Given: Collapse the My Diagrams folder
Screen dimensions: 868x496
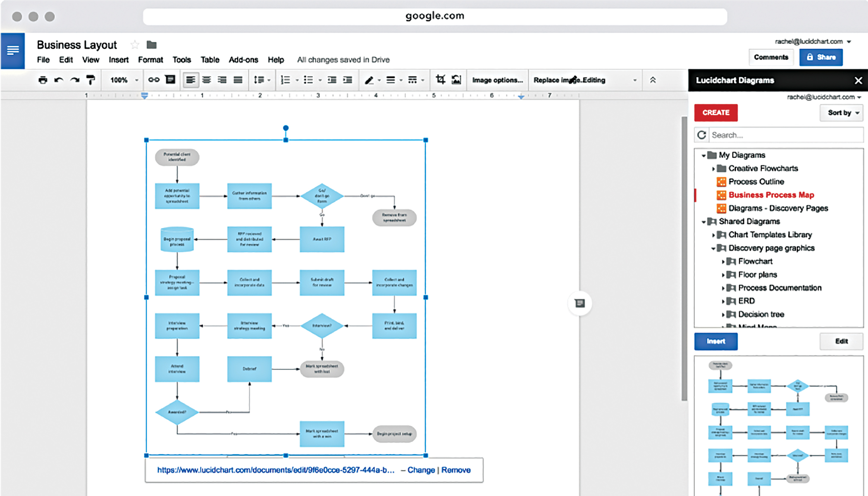Looking at the screenshot, I should [703, 156].
